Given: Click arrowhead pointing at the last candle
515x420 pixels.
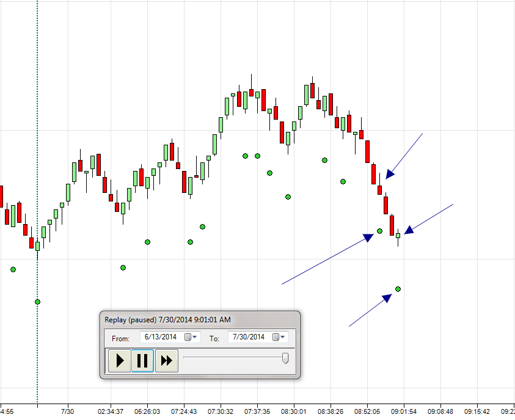Looking at the screenshot, I should click(409, 230).
